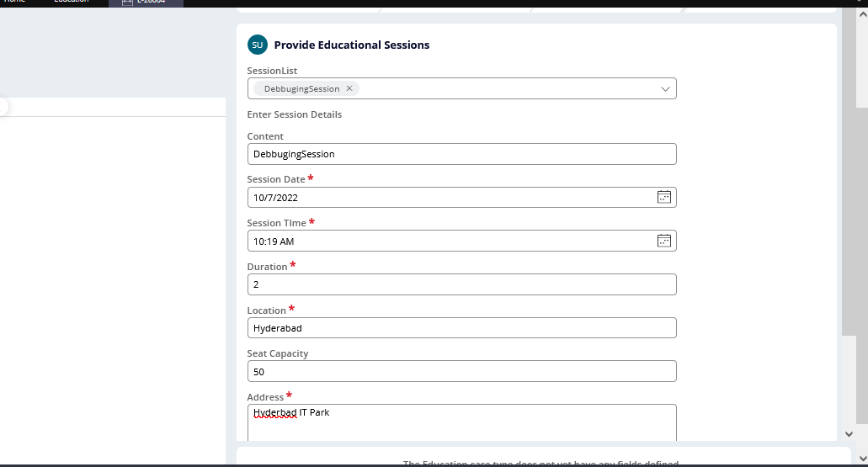Click the Address text area

click(461, 422)
